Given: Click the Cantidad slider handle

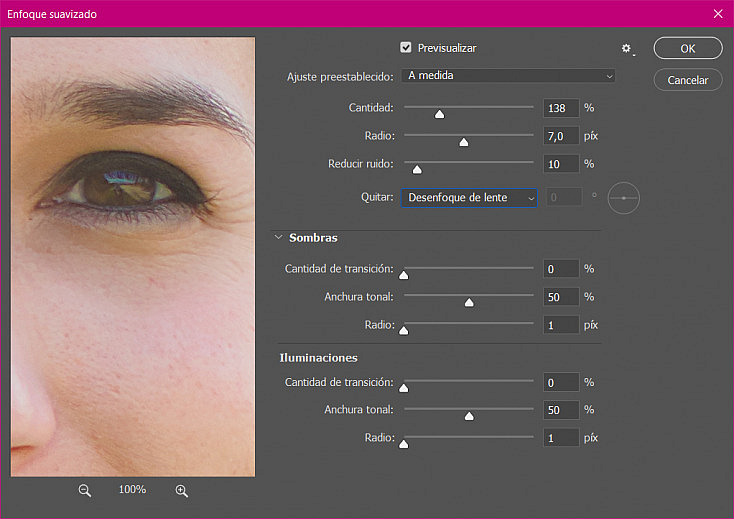Looking at the screenshot, I should (439, 114).
